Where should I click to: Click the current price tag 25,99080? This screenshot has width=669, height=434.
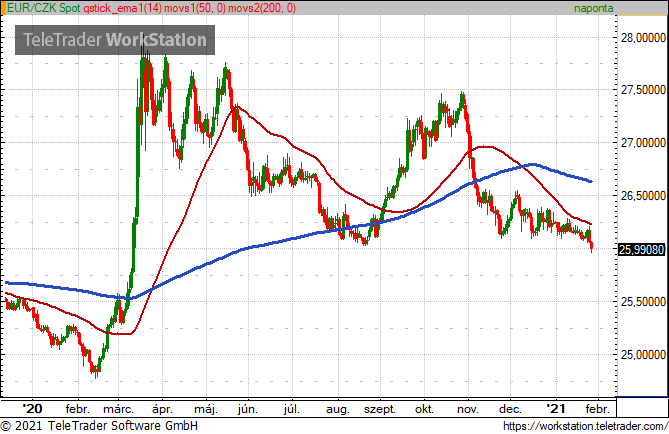642,249
